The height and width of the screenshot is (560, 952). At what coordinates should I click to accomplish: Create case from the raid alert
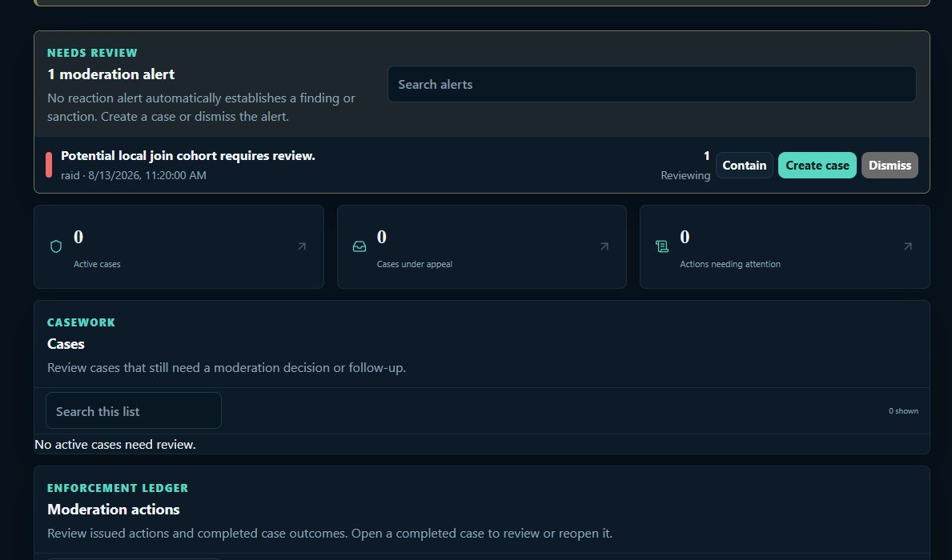[x=817, y=165]
